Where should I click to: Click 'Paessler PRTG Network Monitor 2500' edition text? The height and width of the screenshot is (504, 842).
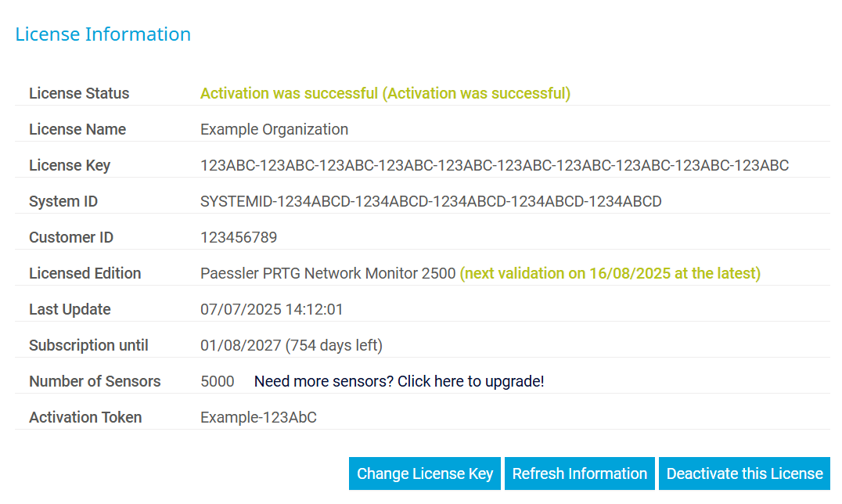coord(328,273)
